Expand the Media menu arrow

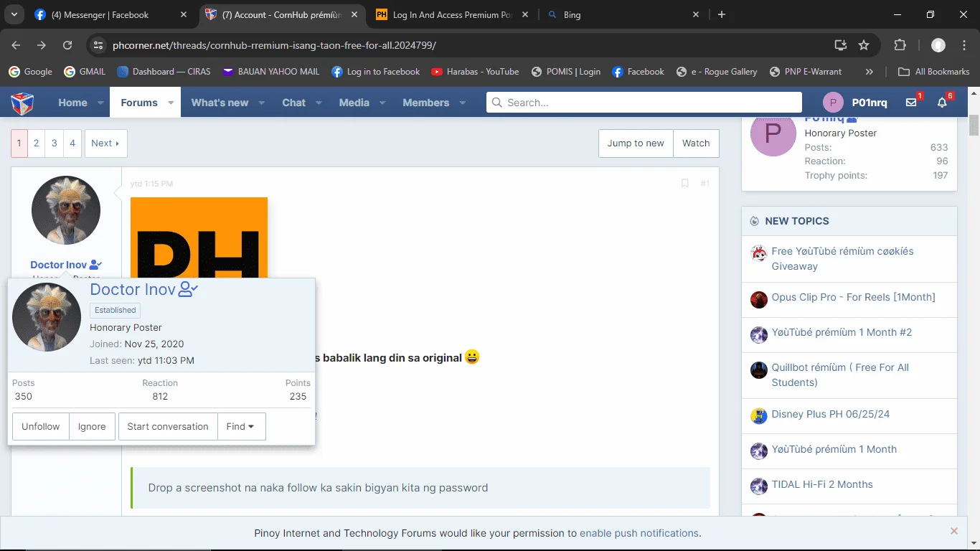coord(382,103)
